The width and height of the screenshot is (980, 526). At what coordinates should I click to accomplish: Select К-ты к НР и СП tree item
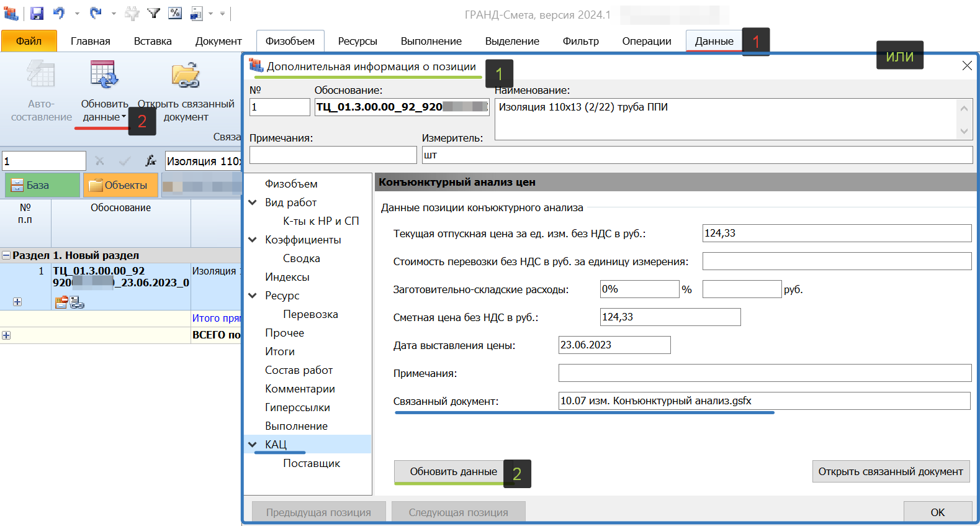coord(321,221)
